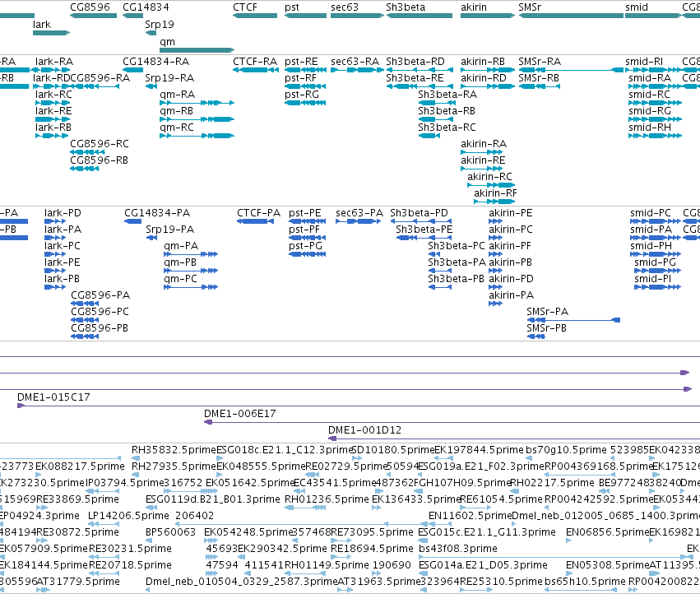Click the ESG014a.E21_D05.3prime EST label

coord(483,565)
